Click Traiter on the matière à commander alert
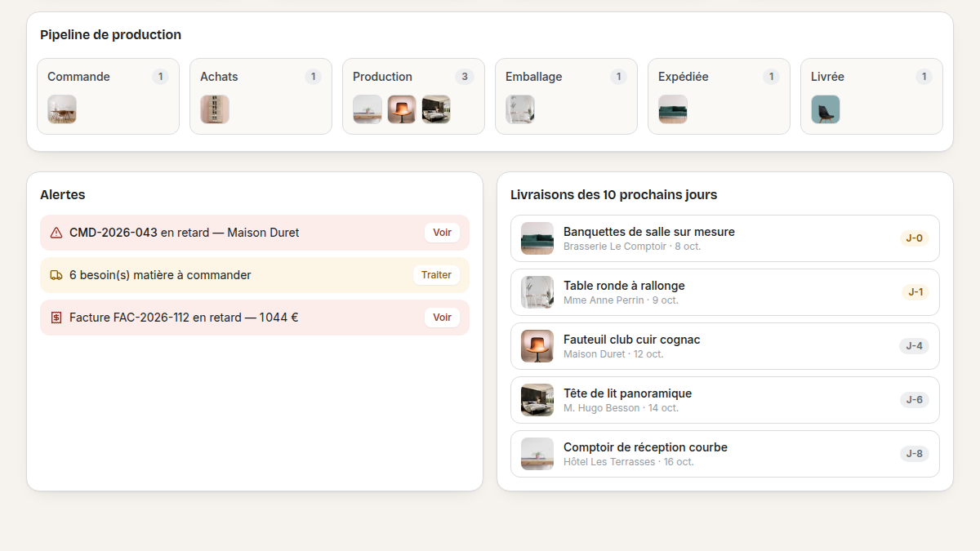980x551 pixels. [436, 275]
